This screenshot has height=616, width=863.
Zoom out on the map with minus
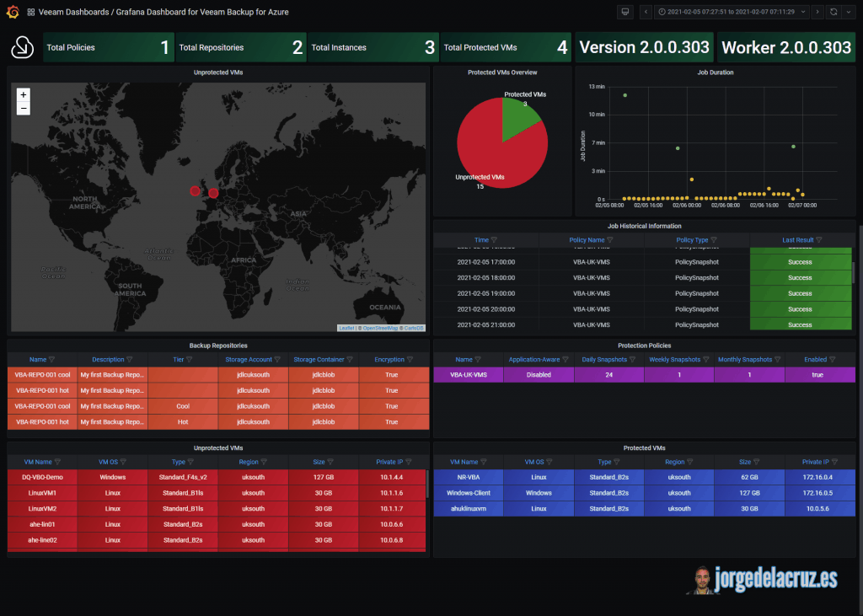pos(23,109)
